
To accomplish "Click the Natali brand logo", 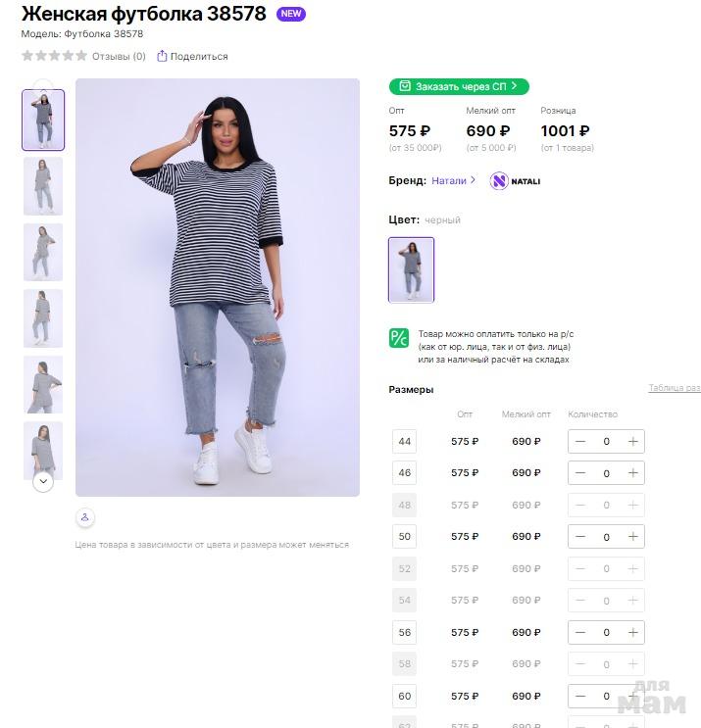I will (x=515, y=181).
